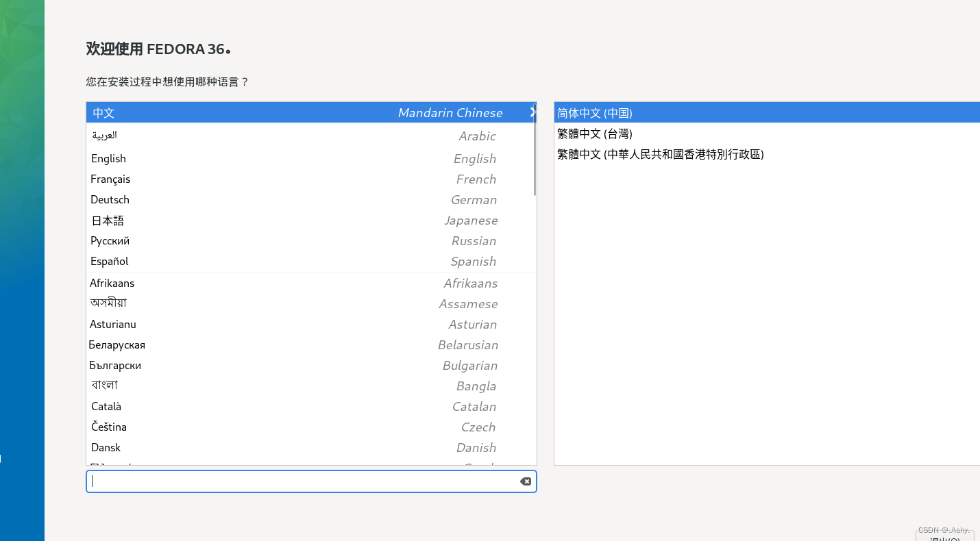The width and height of the screenshot is (980, 541).
Task: Select the Arabic language row
Action: point(311,136)
